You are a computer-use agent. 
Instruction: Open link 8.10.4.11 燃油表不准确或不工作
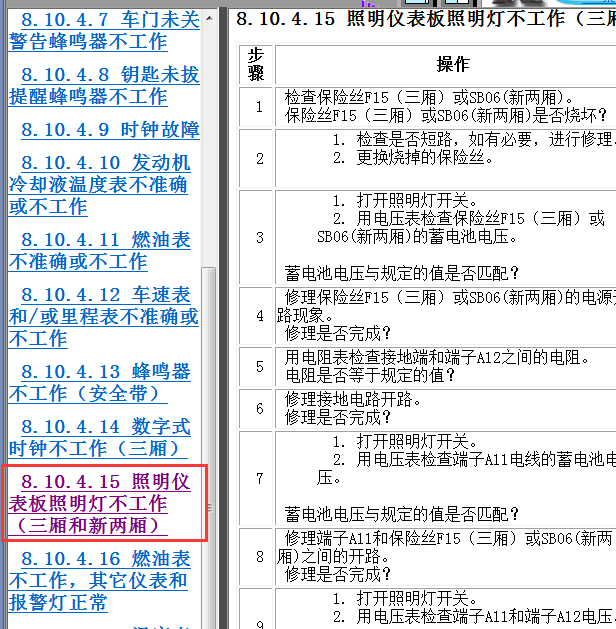(99, 251)
